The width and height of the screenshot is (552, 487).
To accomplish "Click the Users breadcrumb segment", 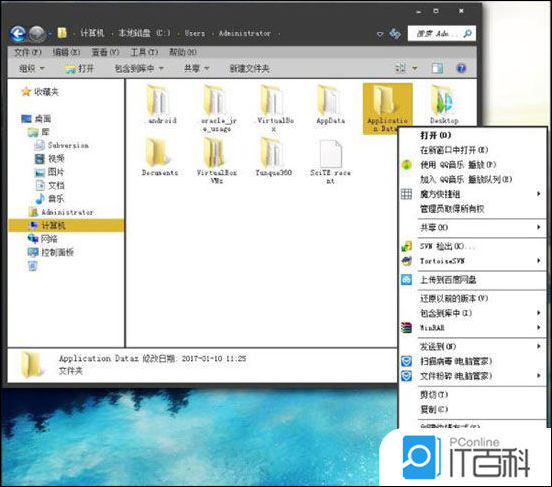I will pyautogui.click(x=195, y=33).
